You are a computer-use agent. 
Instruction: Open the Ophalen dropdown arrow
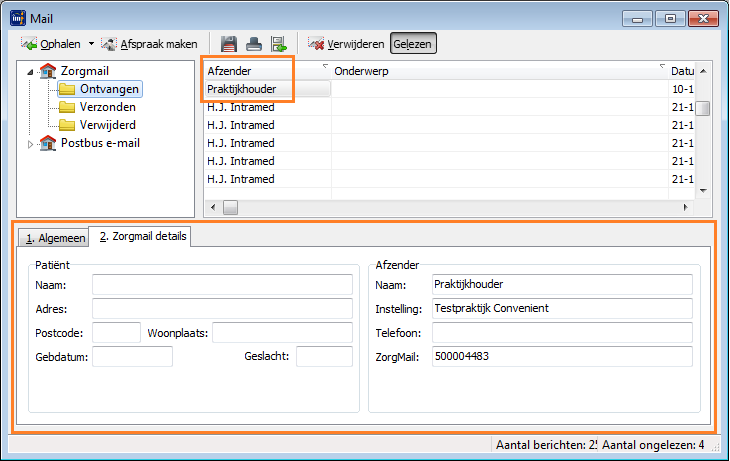pos(91,44)
